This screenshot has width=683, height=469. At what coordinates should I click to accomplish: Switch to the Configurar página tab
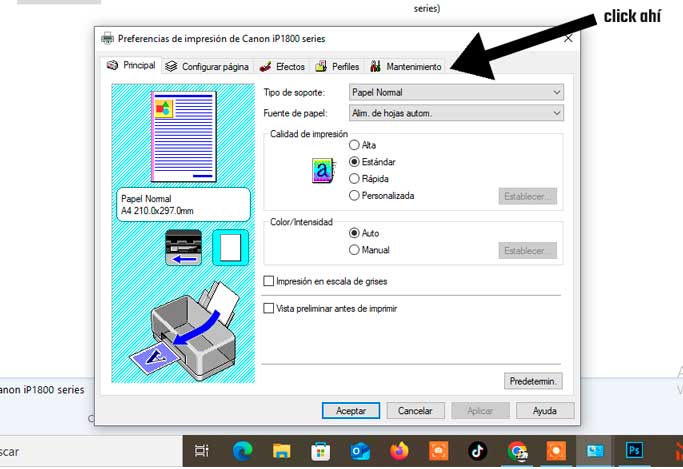click(x=208, y=67)
